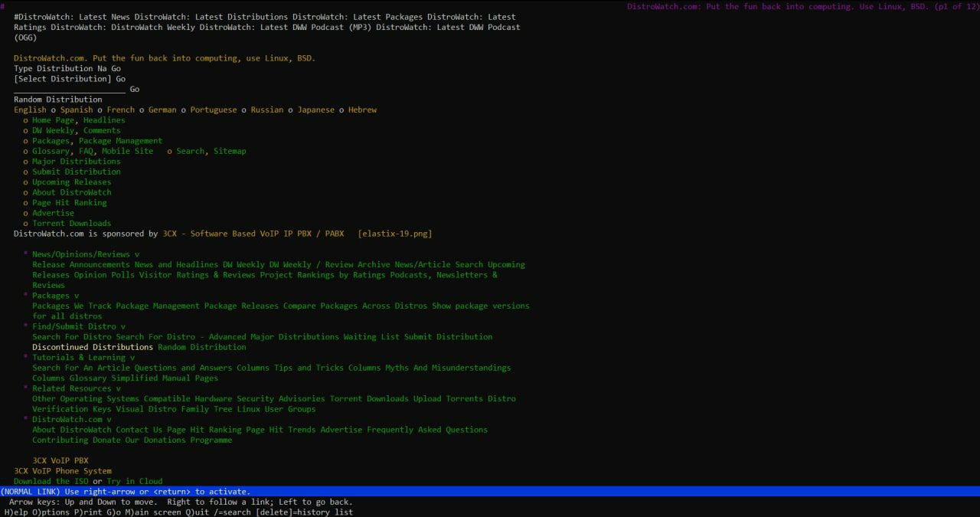This screenshot has width=980, height=517.
Task: Click the Random Distribution button below the inputs
Action: [58, 100]
